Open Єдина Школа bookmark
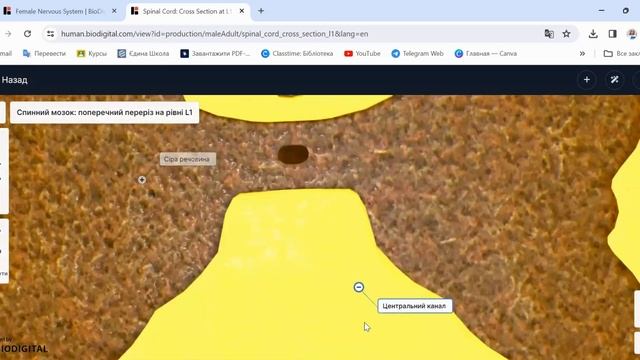Image resolution: width=640 pixels, height=360 pixels. click(143, 53)
